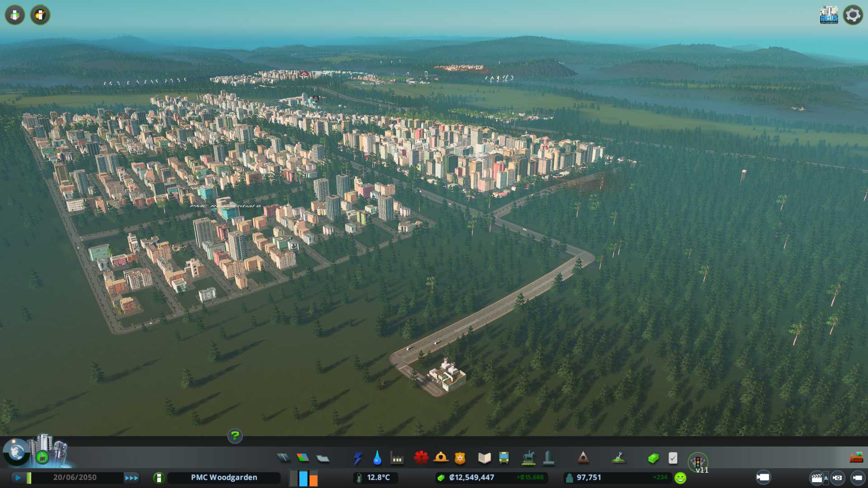Change the simulation speed with triple arrows
The height and width of the screenshot is (488, 868).
[132, 478]
